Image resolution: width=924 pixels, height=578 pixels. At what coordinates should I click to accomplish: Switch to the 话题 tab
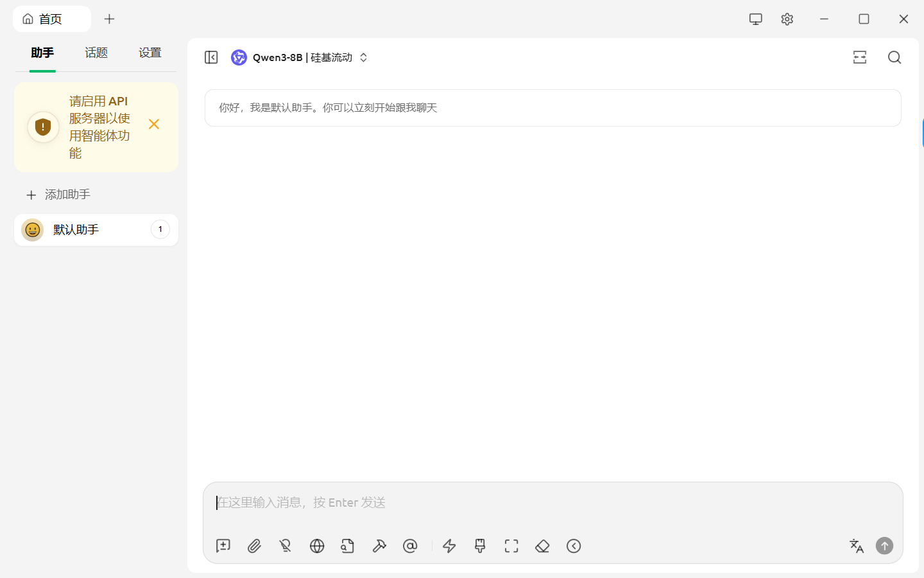pos(96,53)
